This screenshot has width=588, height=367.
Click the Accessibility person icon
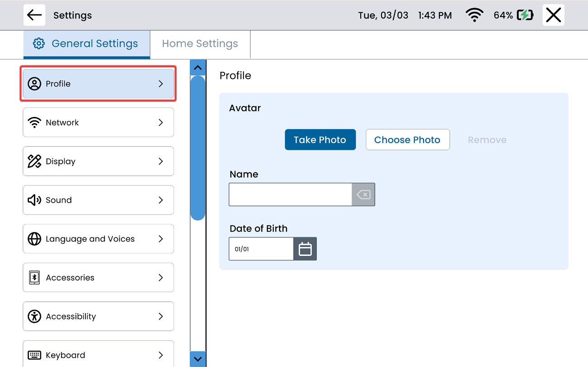[x=34, y=316]
